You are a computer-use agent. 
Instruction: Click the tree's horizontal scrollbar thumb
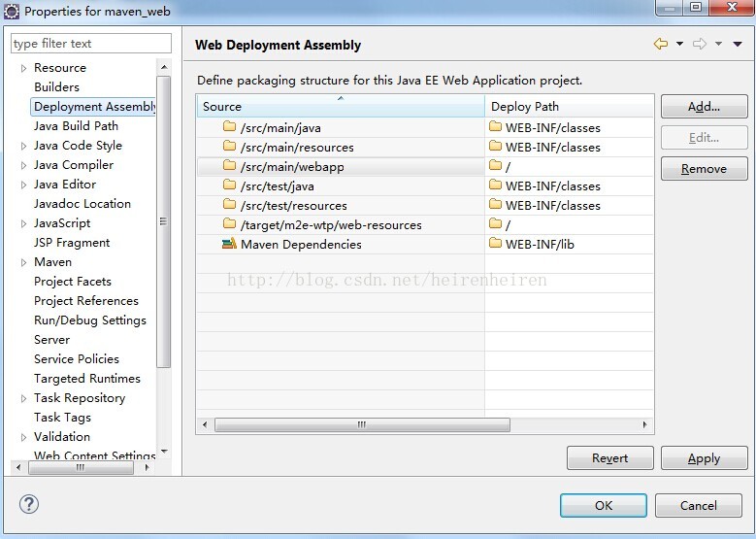[81, 467]
